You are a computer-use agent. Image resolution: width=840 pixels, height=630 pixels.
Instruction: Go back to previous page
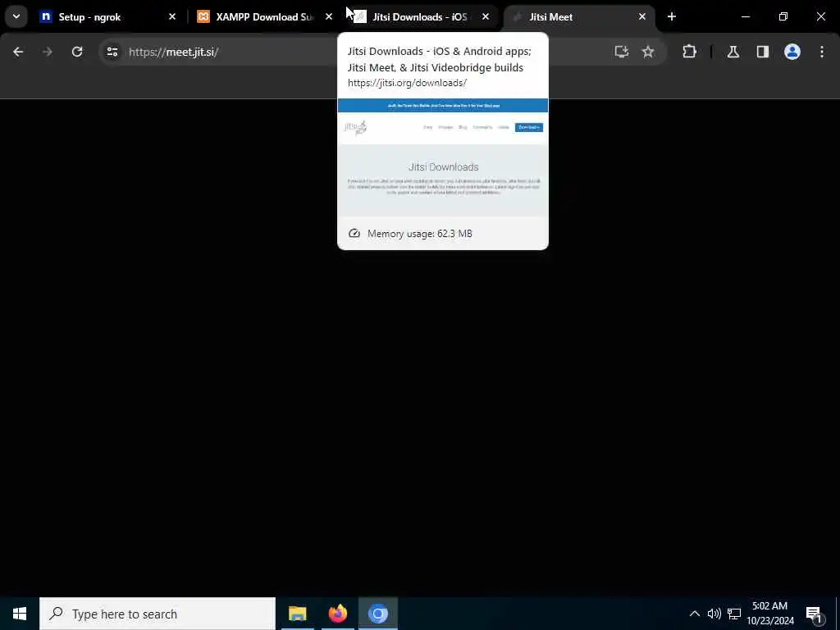click(18, 52)
